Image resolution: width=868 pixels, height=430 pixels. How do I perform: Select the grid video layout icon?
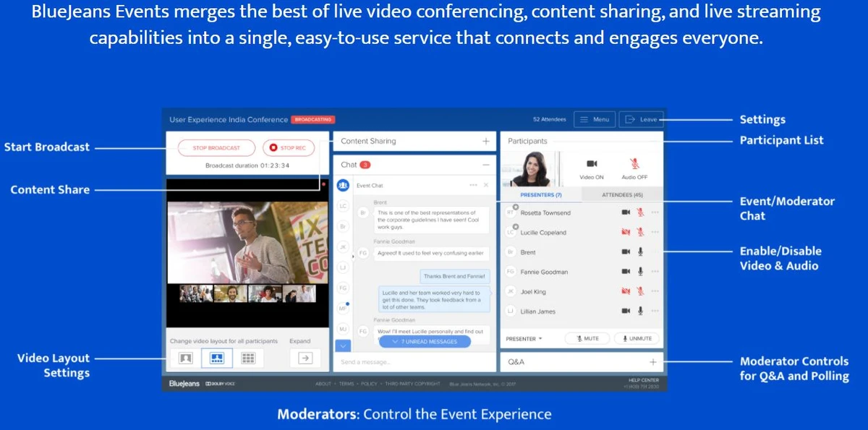[x=249, y=358]
